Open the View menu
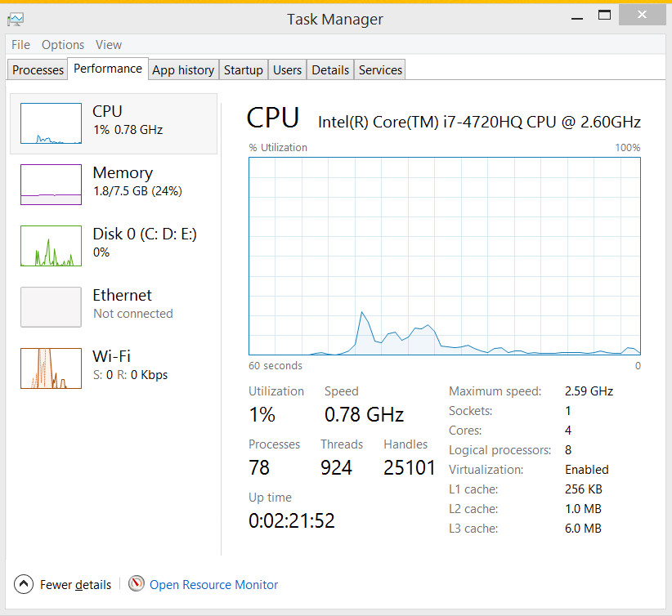 point(109,45)
